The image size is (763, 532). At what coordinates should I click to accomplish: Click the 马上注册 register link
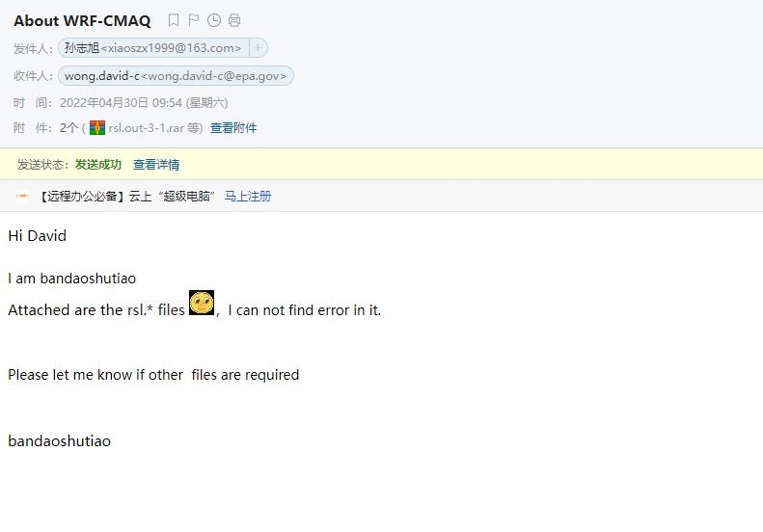248,197
